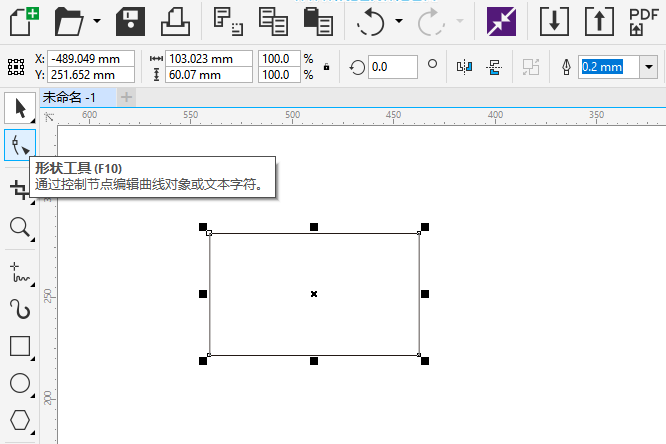Image resolution: width=666 pixels, height=444 pixels.
Task: Click the bottom-right selection handle
Action: pyautogui.click(x=425, y=361)
